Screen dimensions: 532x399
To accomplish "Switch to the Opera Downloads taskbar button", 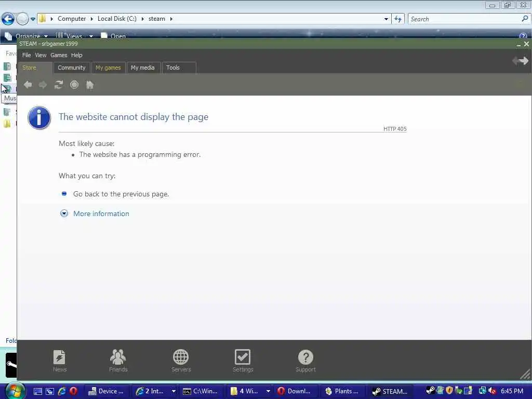I will coord(294,391).
